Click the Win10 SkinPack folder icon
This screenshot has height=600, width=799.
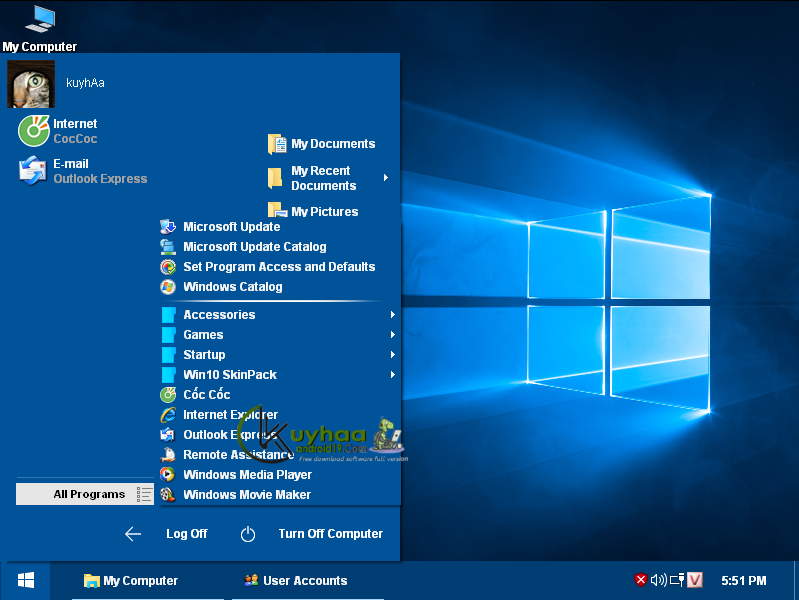(168, 374)
